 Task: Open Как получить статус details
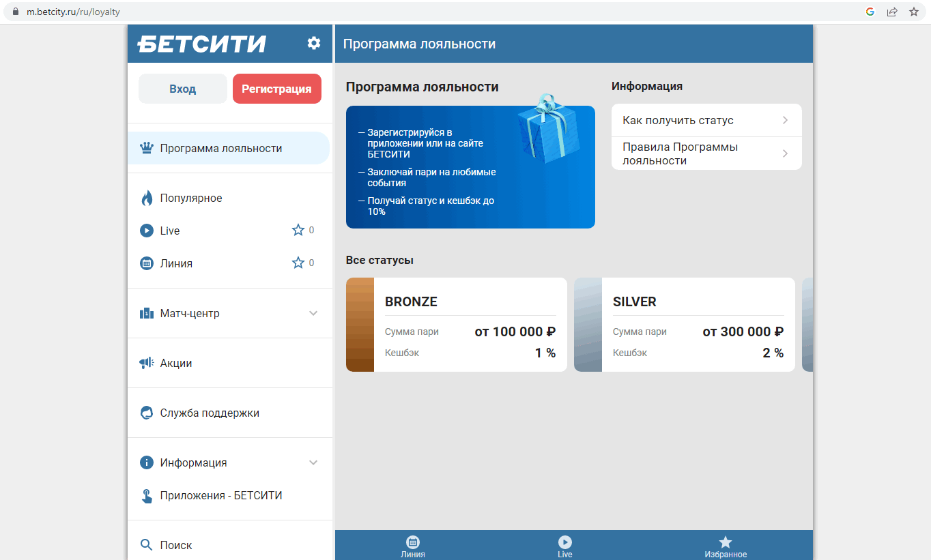point(706,121)
